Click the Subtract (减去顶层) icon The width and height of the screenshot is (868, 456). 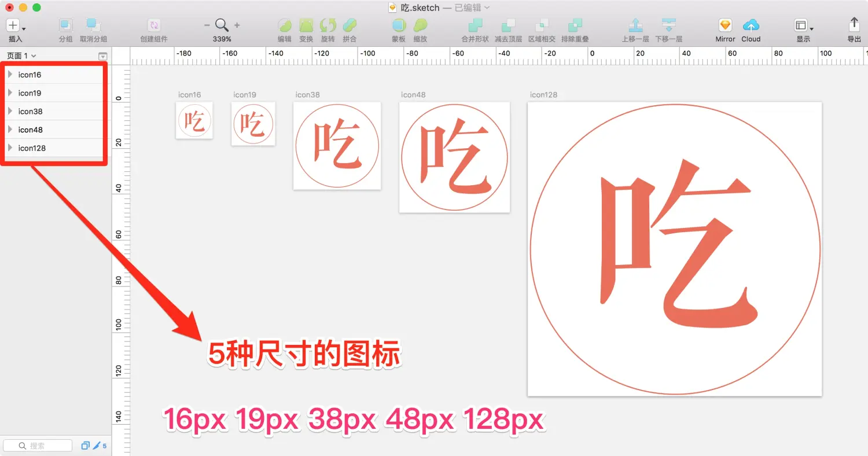point(508,25)
